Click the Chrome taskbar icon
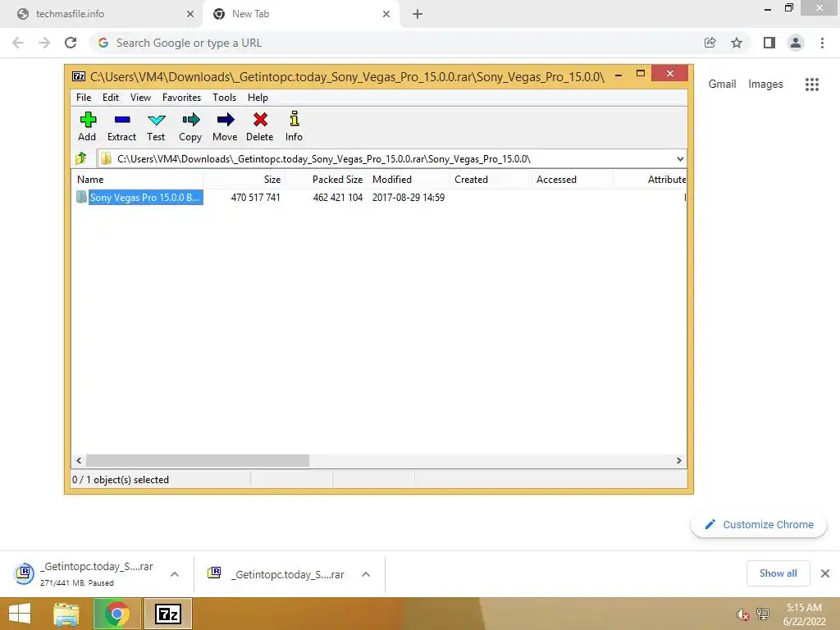This screenshot has height=630, width=840. [x=116, y=614]
